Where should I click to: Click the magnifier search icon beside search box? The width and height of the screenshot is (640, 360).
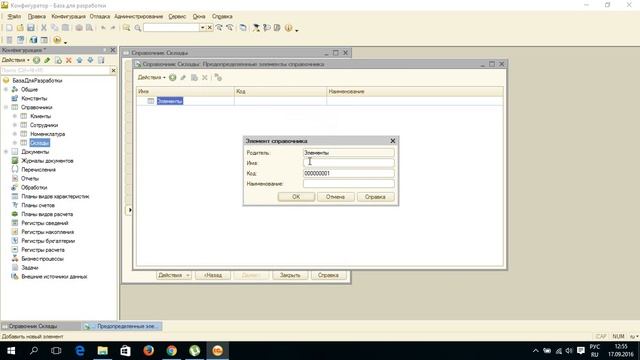click(x=138, y=28)
